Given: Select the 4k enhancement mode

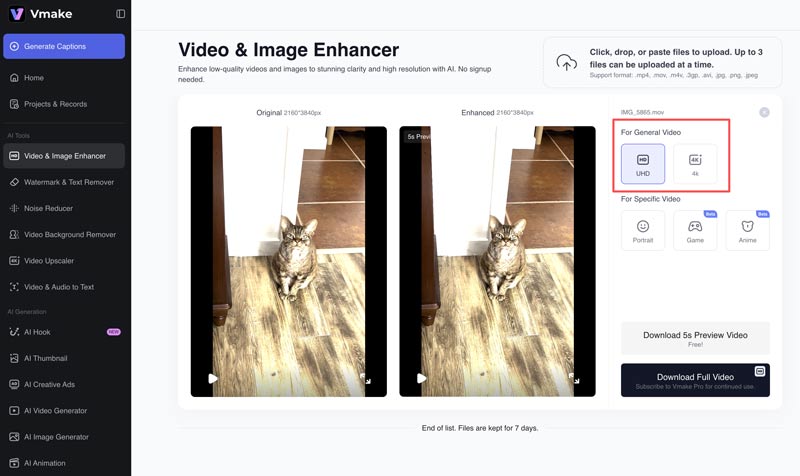Looking at the screenshot, I should click(695, 164).
